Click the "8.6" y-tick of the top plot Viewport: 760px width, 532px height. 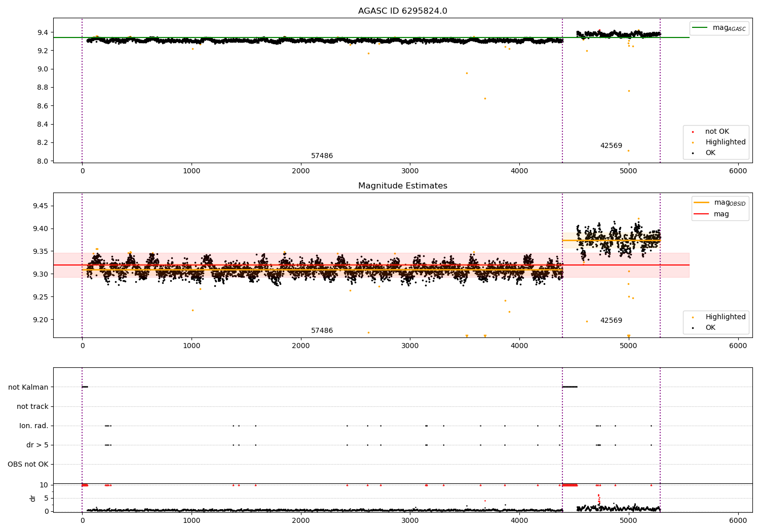point(43,106)
